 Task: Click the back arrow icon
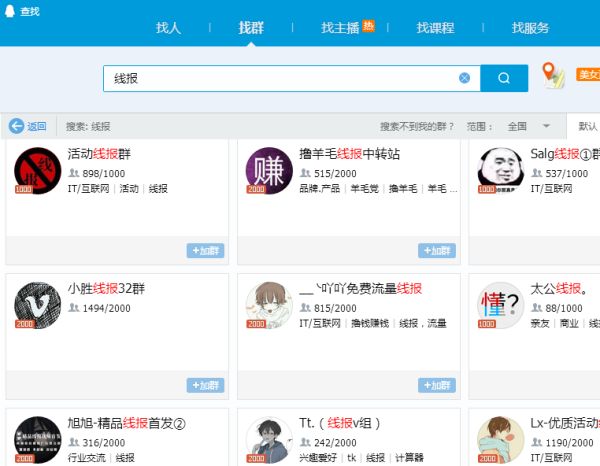16,126
